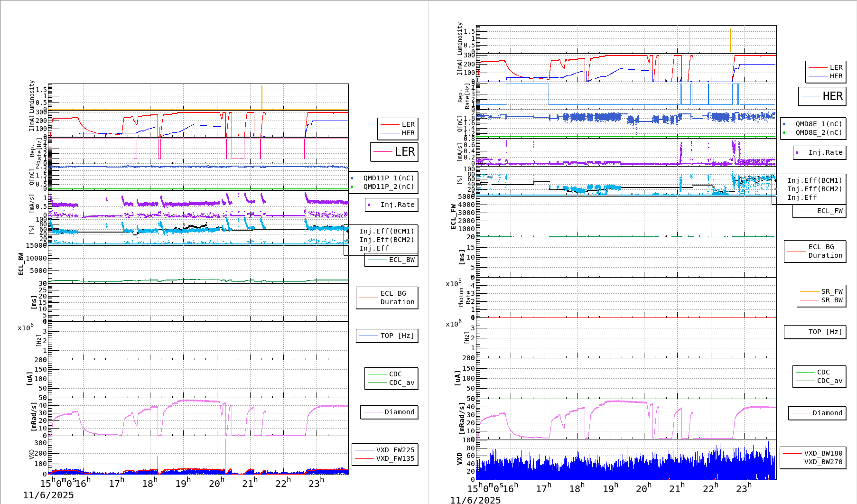Screen dimensions: 857x504
Task: Select the ECL_BW legend label
Action: click(x=401, y=260)
